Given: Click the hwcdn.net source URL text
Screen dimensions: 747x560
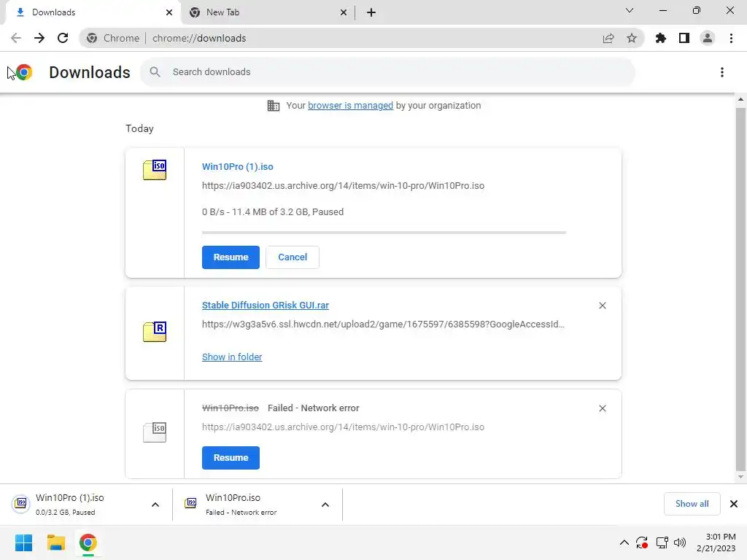Looking at the screenshot, I should (383, 324).
